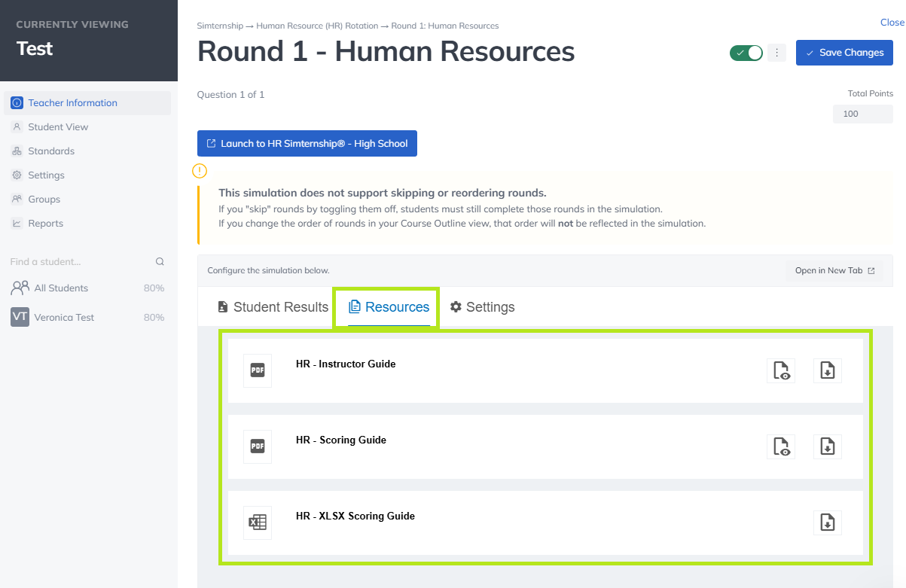Select Veronica Test from student list
The image size is (906, 588).
point(64,318)
